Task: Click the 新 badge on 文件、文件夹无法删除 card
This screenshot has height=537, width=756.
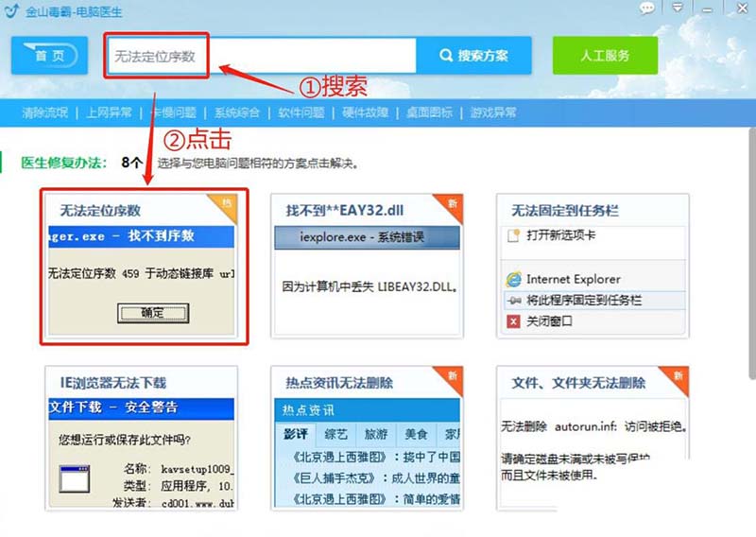Action: click(678, 376)
